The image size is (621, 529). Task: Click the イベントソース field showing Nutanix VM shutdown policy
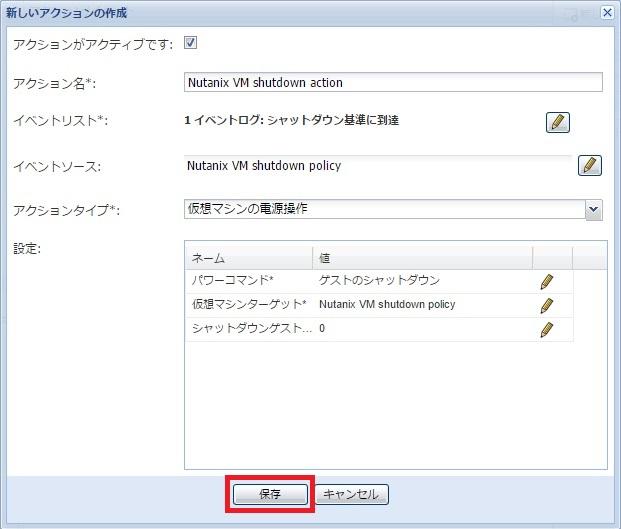(x=378, y=165)
